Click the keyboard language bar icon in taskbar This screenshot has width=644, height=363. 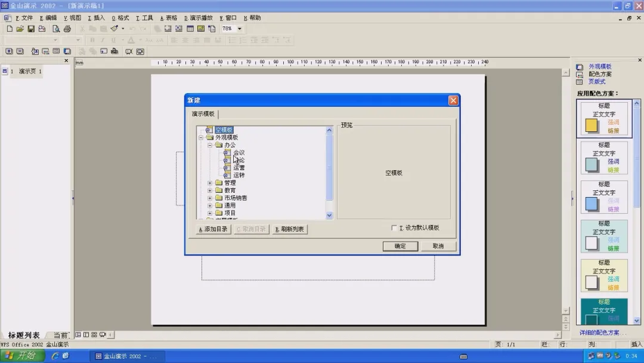click(x=464, y=356)
